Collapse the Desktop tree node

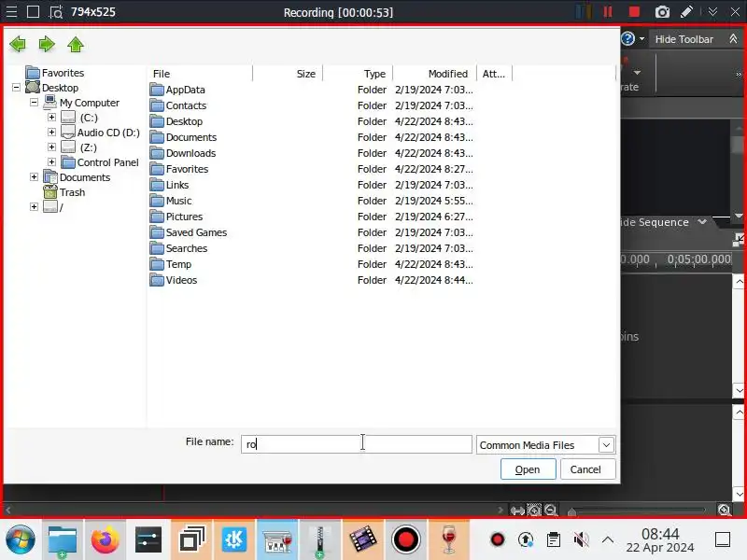[16, 87]
